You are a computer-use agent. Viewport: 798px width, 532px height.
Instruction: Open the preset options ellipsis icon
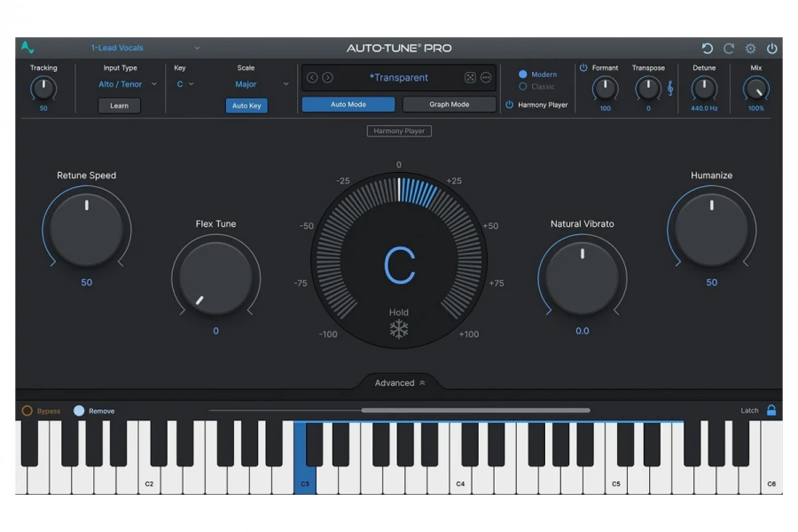[x=486, y=77]
